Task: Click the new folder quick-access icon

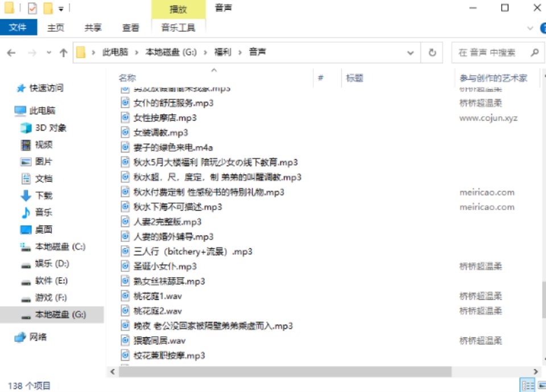Action: (x=48, y=9)
